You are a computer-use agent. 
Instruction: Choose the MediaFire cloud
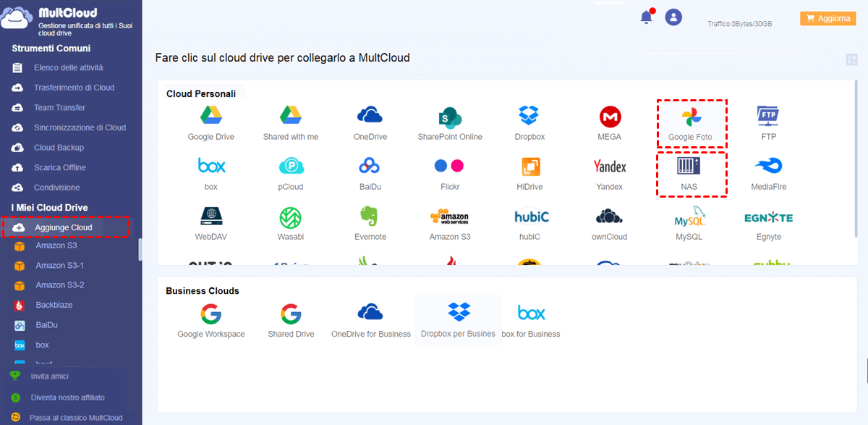(769, 167)
